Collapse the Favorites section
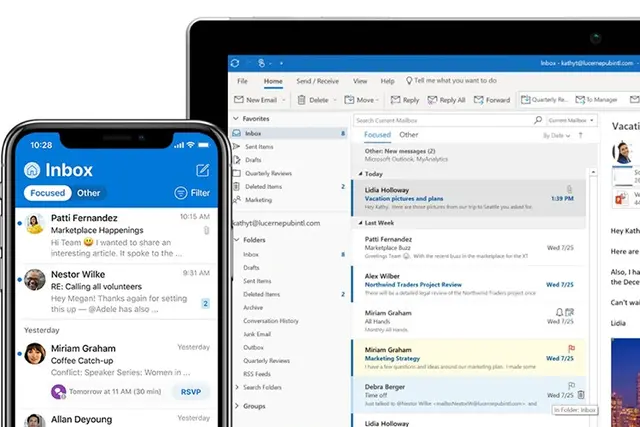This screenshot has height=427, width=640. pos(236,118)
